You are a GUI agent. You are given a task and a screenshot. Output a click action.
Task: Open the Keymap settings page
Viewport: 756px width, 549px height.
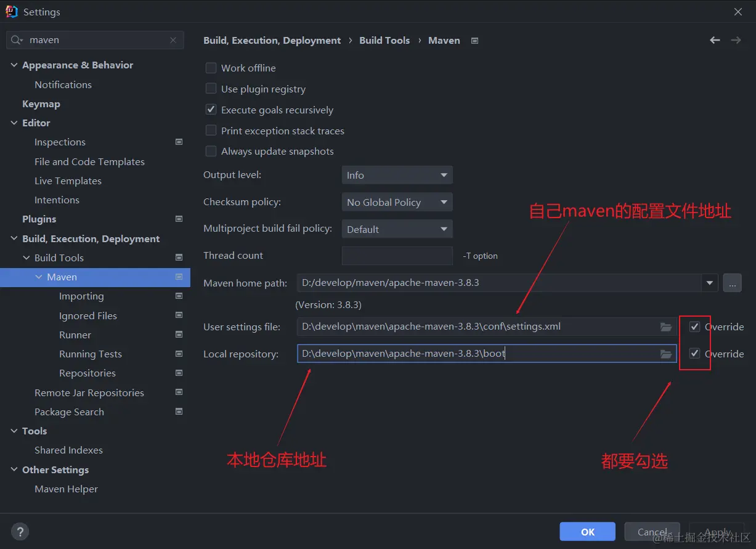point(41,104)
